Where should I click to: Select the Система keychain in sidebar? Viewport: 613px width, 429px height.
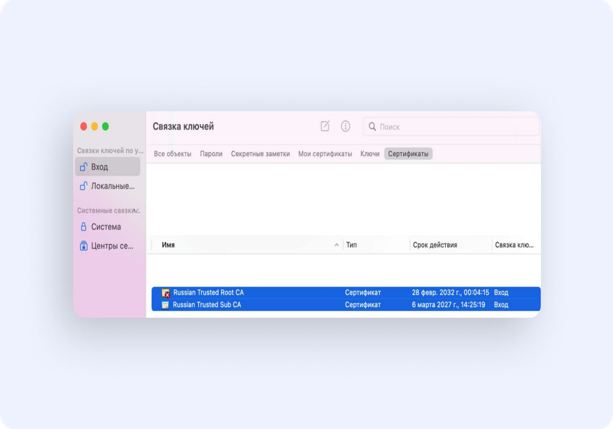point(108,227)
